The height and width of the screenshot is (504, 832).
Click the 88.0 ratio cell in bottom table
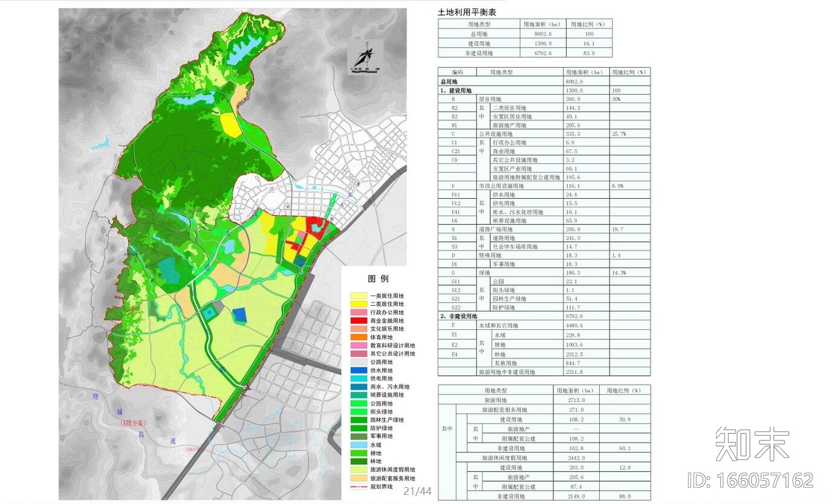coord(625,496)
